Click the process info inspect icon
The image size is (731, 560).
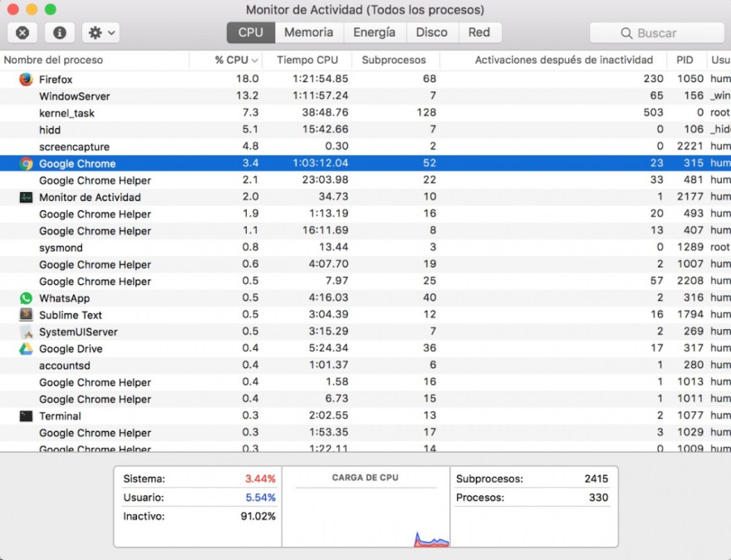coord(60,32)
